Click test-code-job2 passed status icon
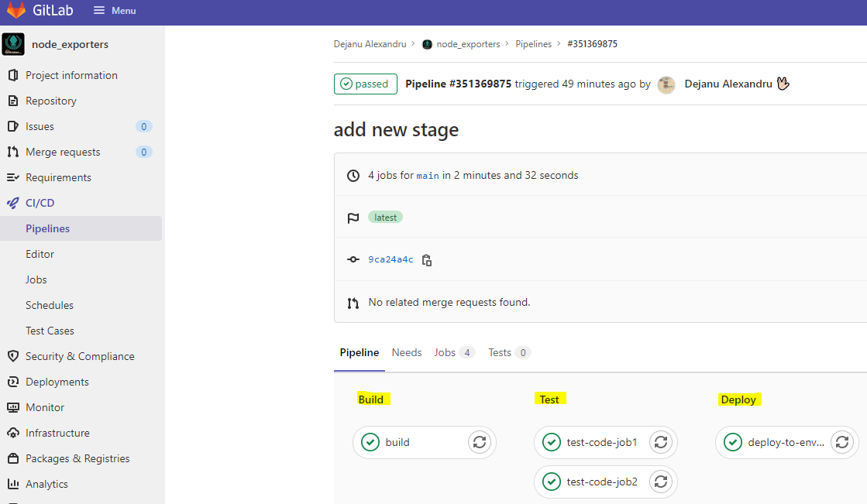This screenshot has height=504, width=867. coord(552,482)
